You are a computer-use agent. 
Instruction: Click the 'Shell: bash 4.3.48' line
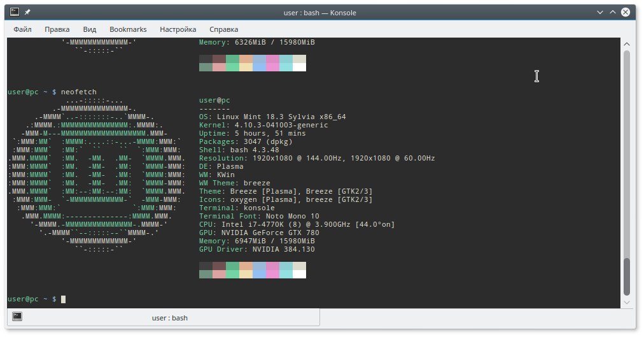(x=239, y=150)
